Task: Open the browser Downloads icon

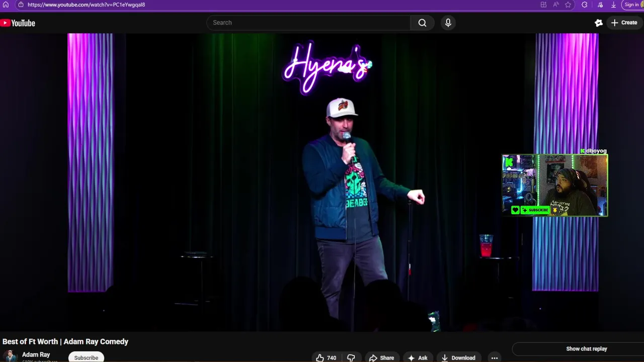Action: click(613, 5)
